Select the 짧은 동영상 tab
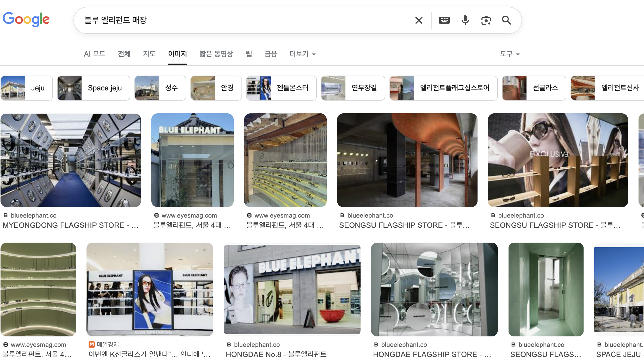The width and height of the screenshot is (644, 357). 216,54
